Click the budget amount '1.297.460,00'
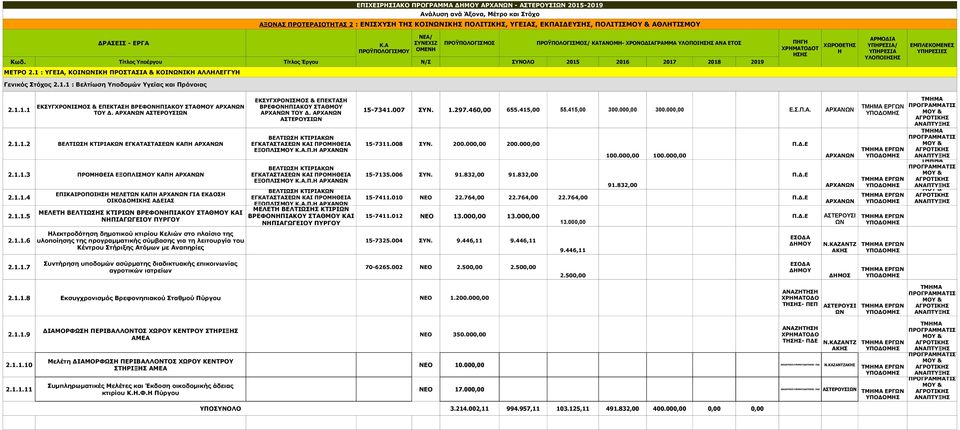 (470, 110)
